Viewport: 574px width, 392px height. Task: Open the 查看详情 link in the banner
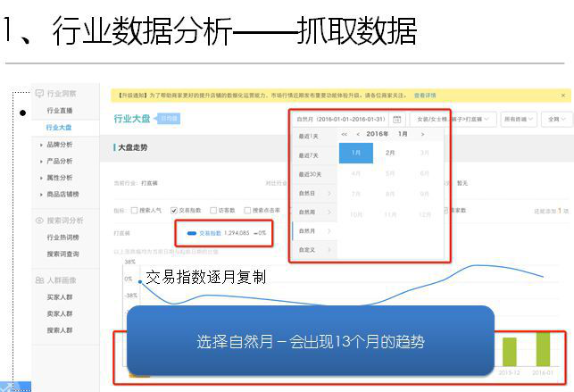pos(423,95)
